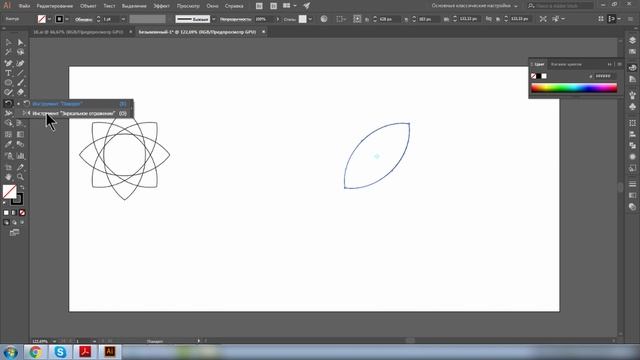Open the Объект menu
This screenshot has height=360, width=640.
tap(88, 6)
